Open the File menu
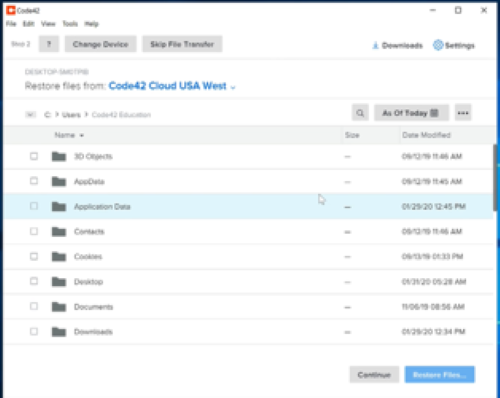The image size is (500, 398). (x=11, y=24)
